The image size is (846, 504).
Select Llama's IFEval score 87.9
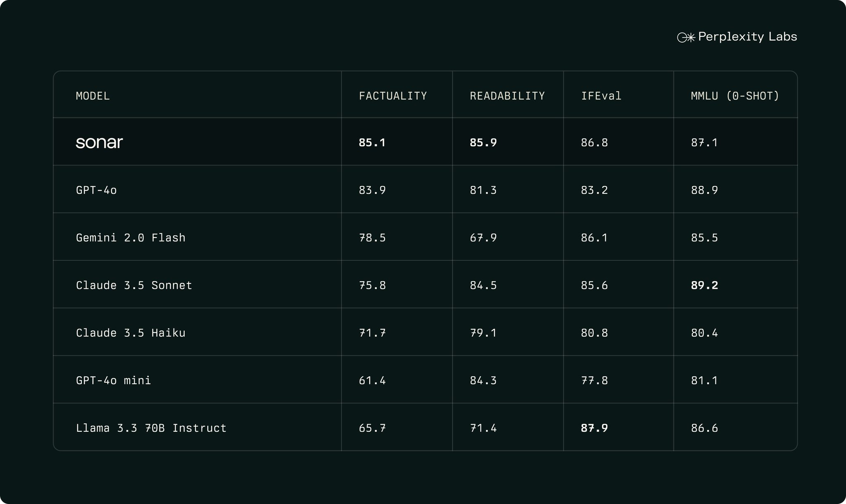pos(594,428)
